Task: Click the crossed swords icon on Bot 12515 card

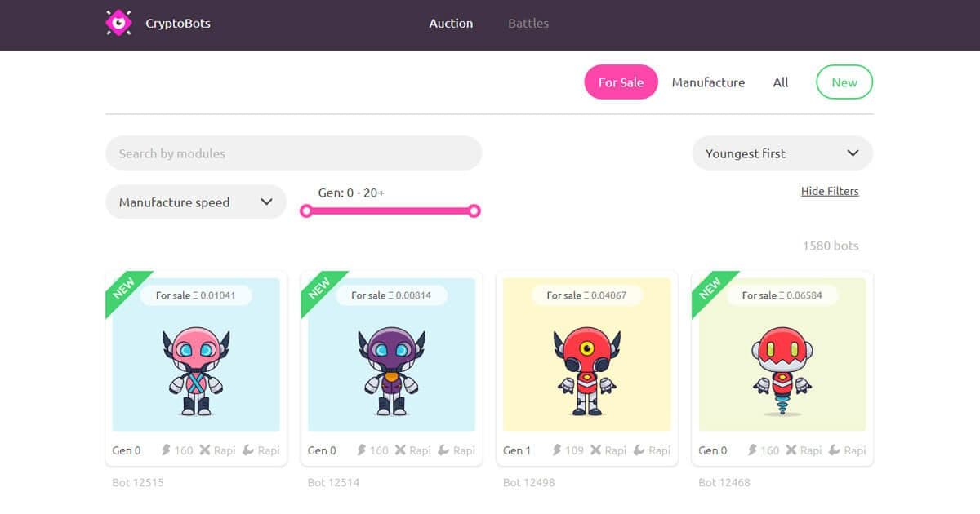Action: coord(205,450)
